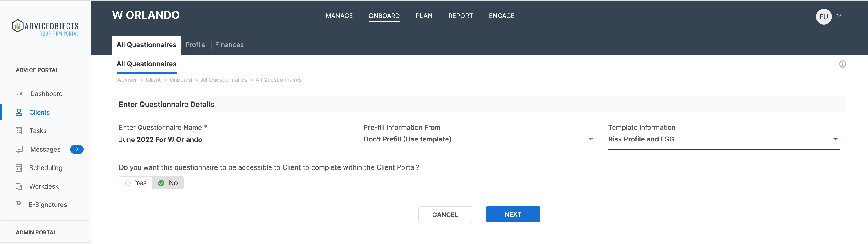
Task: Select the All Questionnaires top tab
Action: point(147,45)
